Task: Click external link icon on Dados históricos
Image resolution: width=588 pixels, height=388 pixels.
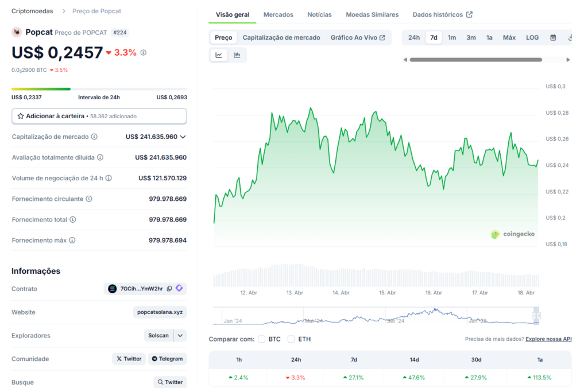Action: click(x=470, y=14)
